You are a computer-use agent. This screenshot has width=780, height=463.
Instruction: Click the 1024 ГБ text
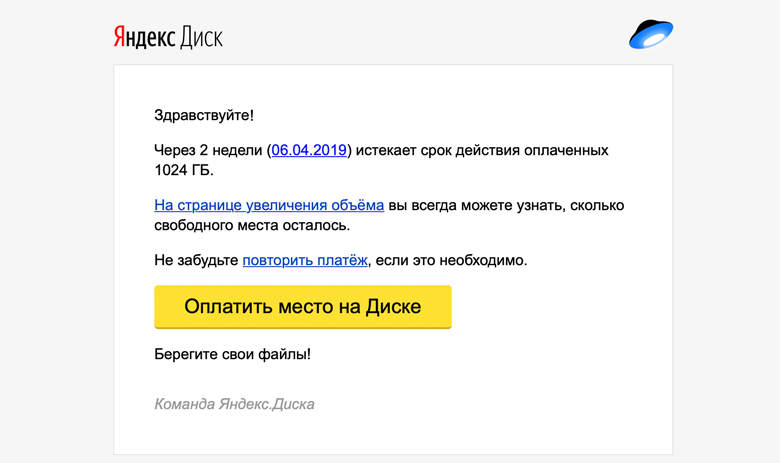[x=184, y=170]
